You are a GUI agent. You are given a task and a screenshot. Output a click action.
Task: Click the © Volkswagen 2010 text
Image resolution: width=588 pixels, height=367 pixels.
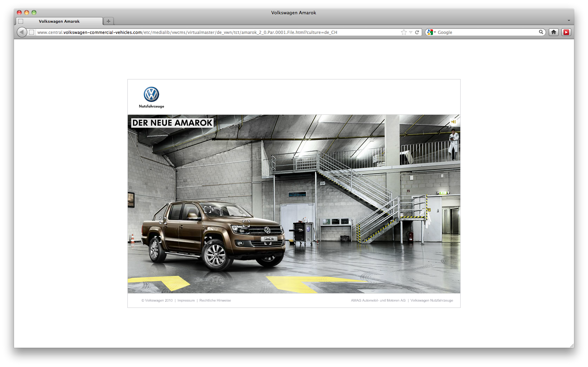(x=157, y=301)
